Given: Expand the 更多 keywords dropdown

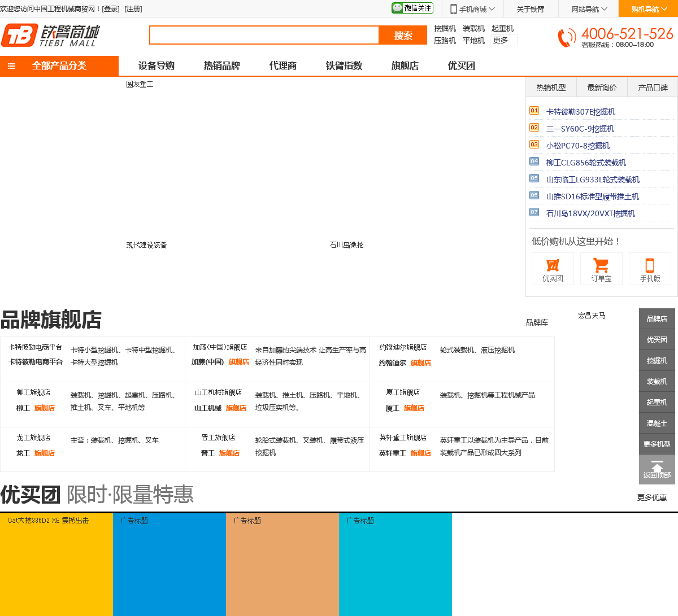Looking at the screenshot, I should 504,40.
